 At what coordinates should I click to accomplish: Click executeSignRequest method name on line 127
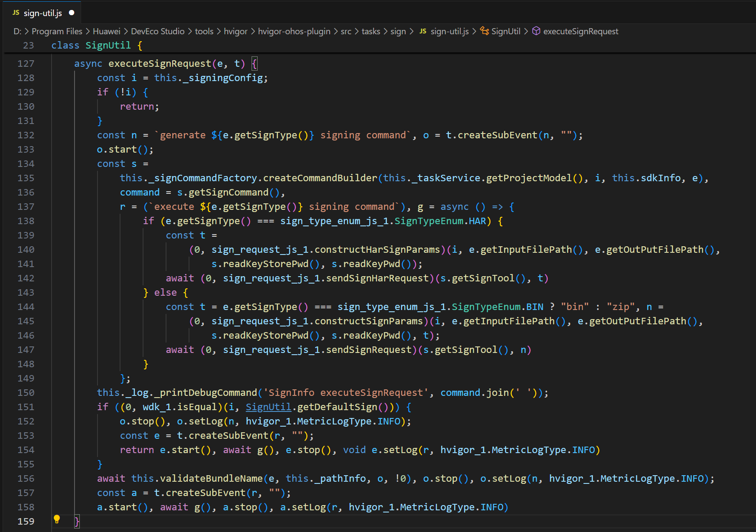coord(160,63)
